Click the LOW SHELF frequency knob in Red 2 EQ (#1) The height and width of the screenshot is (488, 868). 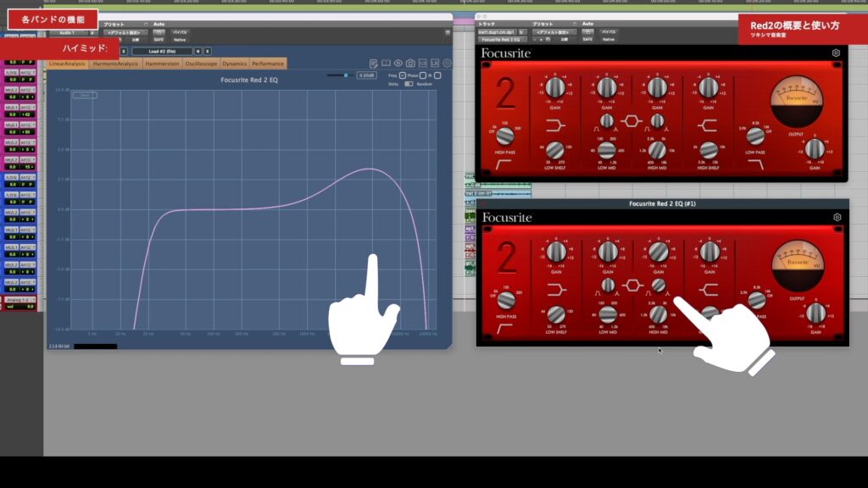click(556, 314)
